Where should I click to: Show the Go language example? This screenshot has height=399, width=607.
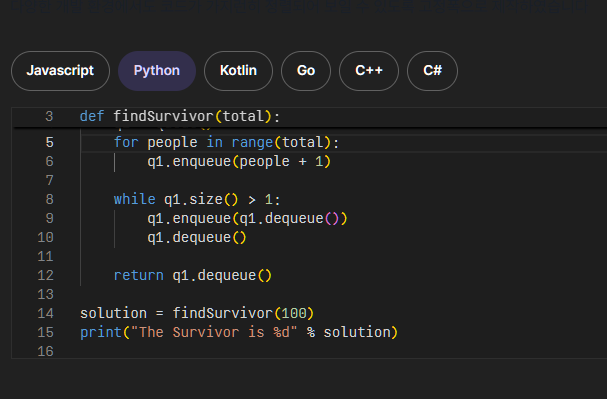pos(306,71)
